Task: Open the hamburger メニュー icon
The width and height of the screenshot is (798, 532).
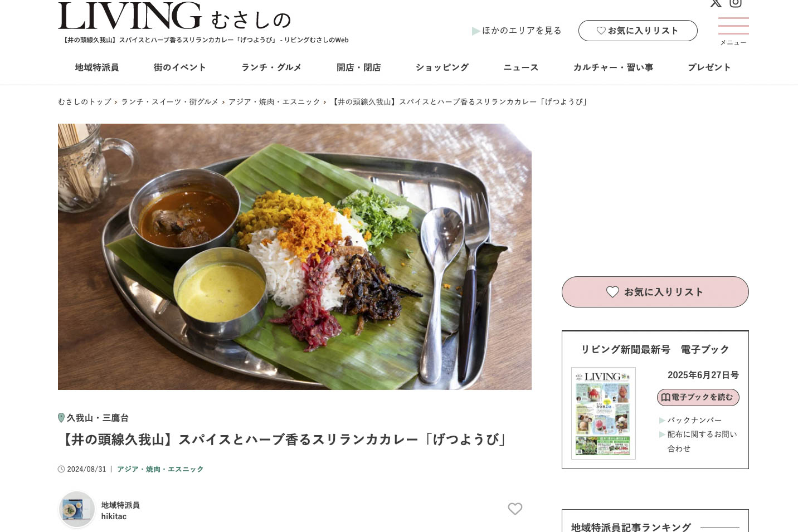Action: click(x=733, y=31)
